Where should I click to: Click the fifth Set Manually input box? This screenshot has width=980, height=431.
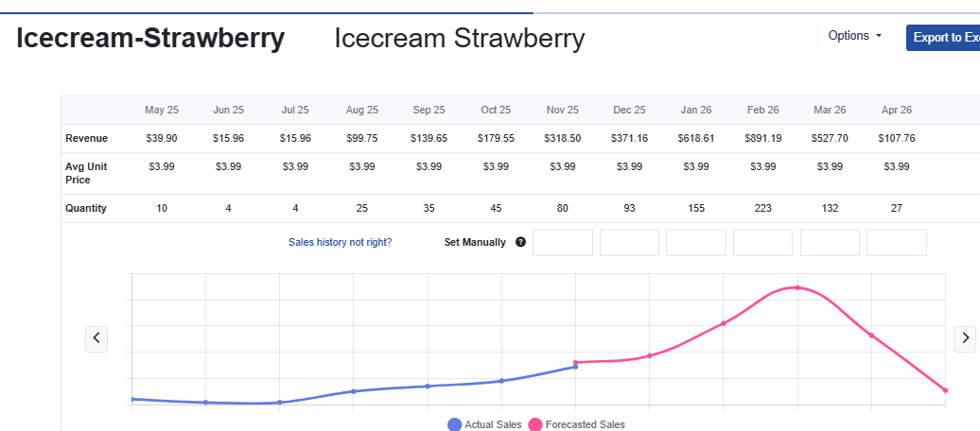[x=830, y=243]
